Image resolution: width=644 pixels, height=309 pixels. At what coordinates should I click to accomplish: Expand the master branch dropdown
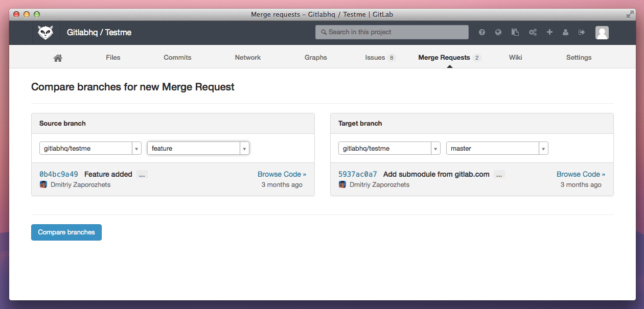(543, 148)
